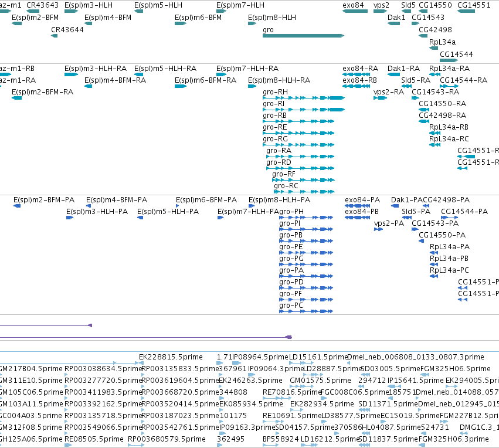Click the E(spl)m5-HLH gene feature
Viewport: 499px width, 448px height.
(x=138, y=11)
